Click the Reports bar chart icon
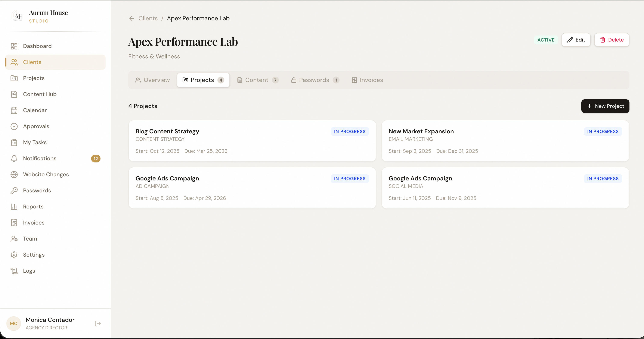 coord(14,206)
